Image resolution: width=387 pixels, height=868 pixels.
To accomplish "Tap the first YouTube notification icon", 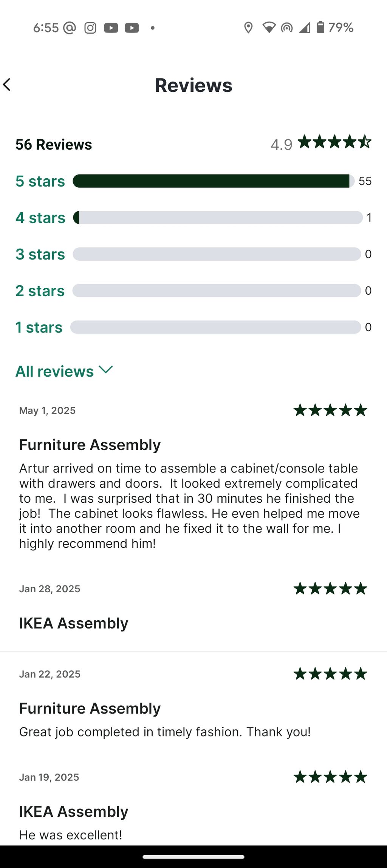I will (111, 28).
